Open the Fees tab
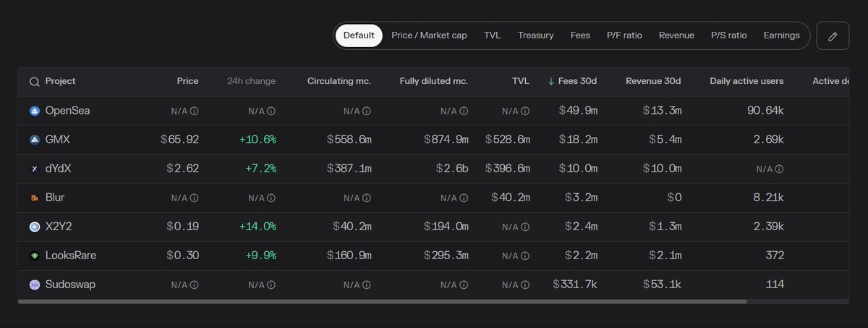The image size is (868, 328). coord(580,35)
